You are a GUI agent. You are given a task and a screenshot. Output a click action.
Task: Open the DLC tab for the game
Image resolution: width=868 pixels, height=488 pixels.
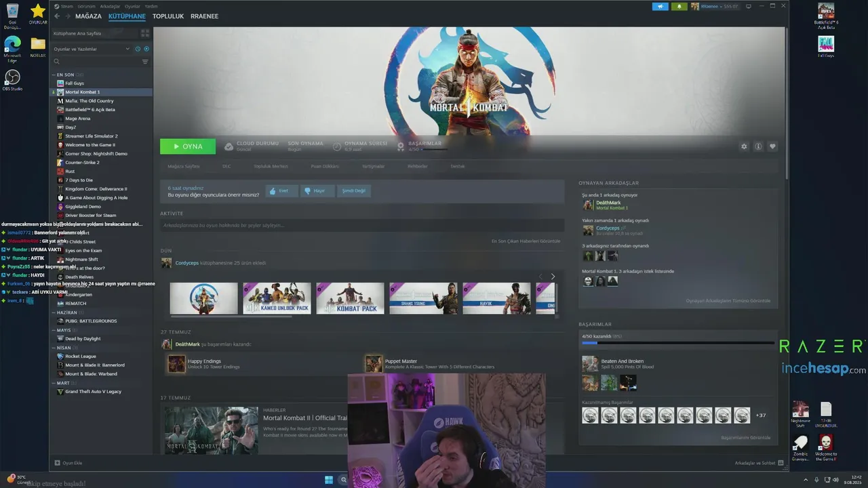pyautogui.click(x=226, y=166)
